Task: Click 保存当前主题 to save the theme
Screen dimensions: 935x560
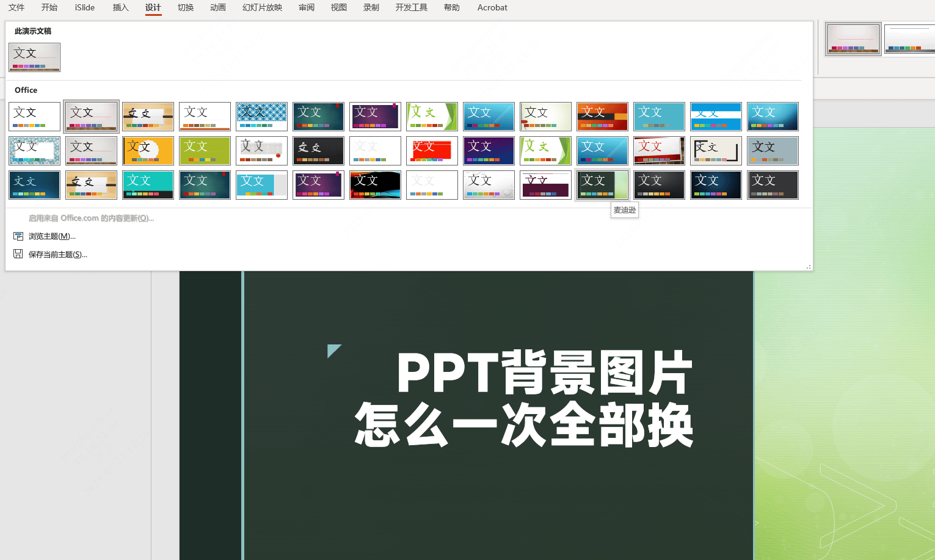Action: click(57, 254)
